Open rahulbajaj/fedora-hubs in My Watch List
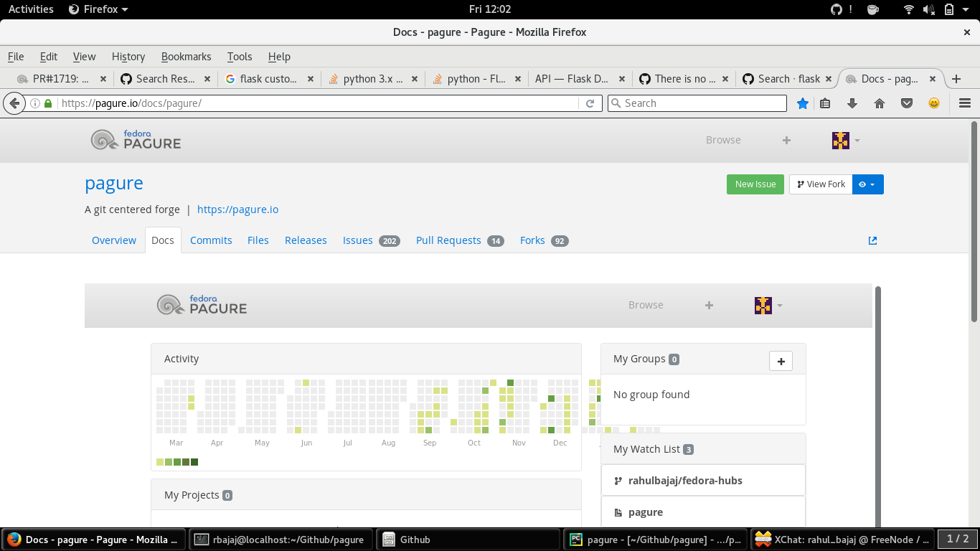 [x=685, y=481]
